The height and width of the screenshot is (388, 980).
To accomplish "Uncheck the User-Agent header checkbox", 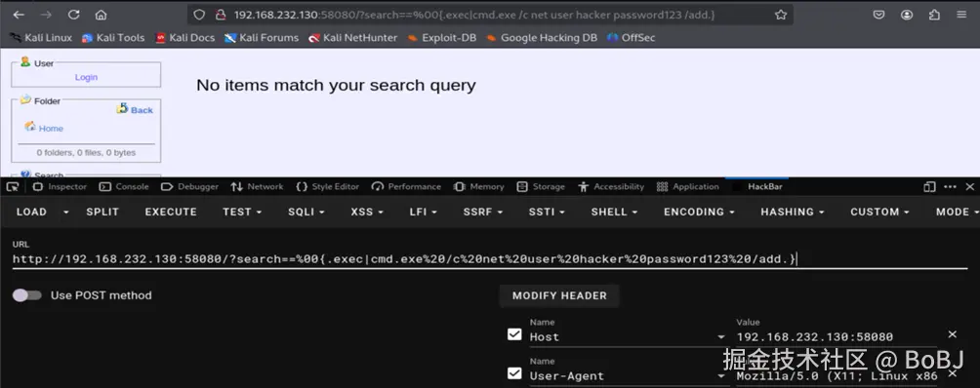I will pyautogui.click(x=514, y=373).
